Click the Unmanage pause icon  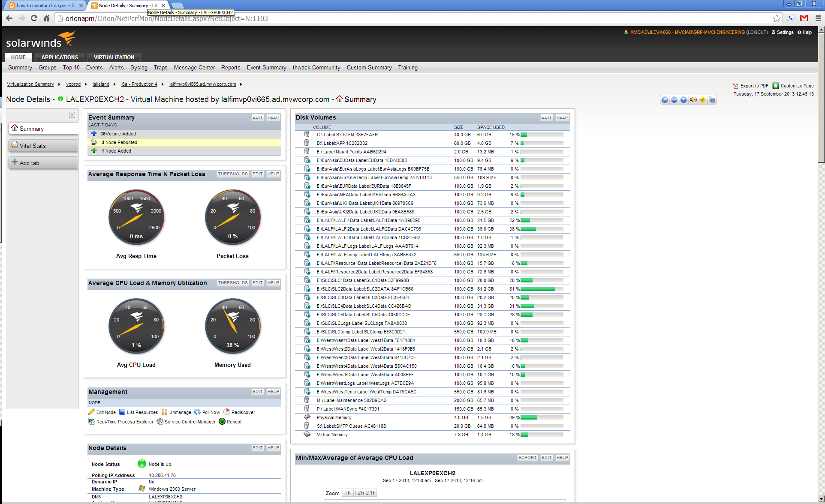[x=164, y=412]
